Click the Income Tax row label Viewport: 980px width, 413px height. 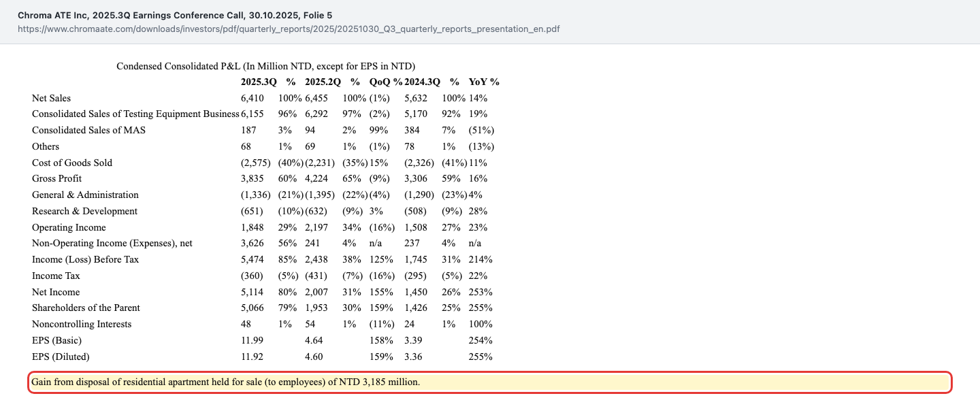click(x=56, y=276)
